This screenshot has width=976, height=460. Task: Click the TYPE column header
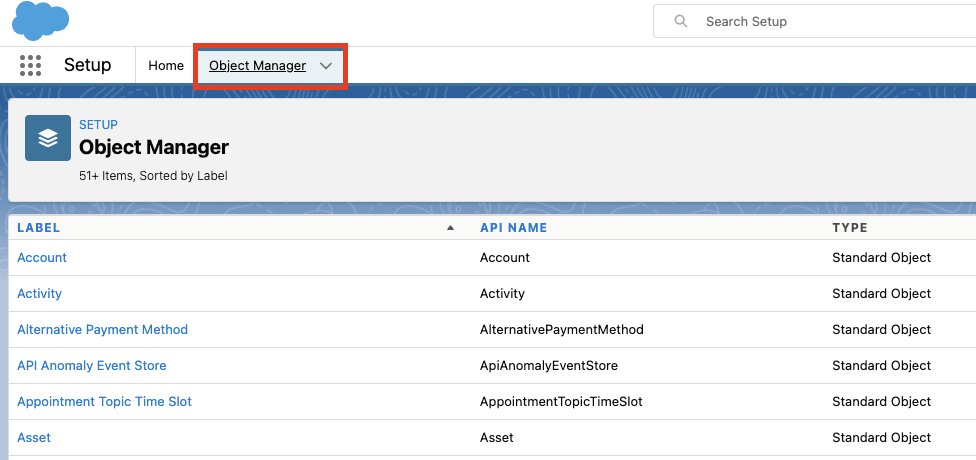coord(850,228)
